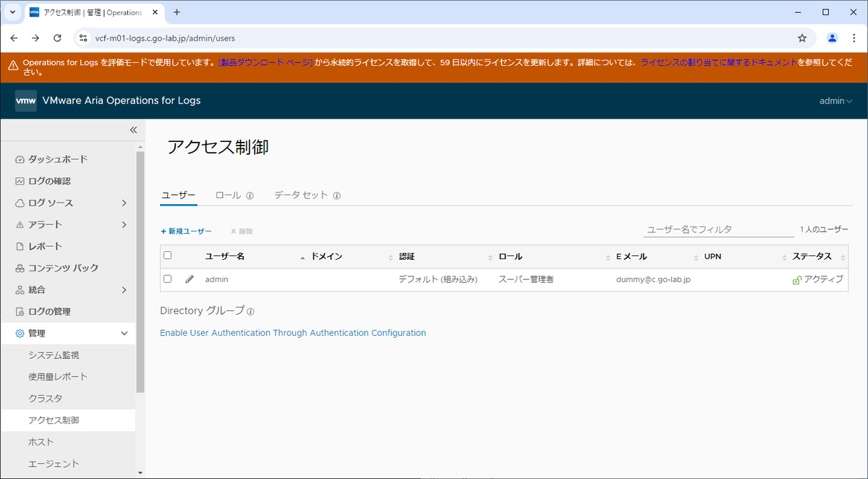Viewport: 868px width, 479px height.
Task: Open a new browser tab with plus icon
Action: click(176, 12)
